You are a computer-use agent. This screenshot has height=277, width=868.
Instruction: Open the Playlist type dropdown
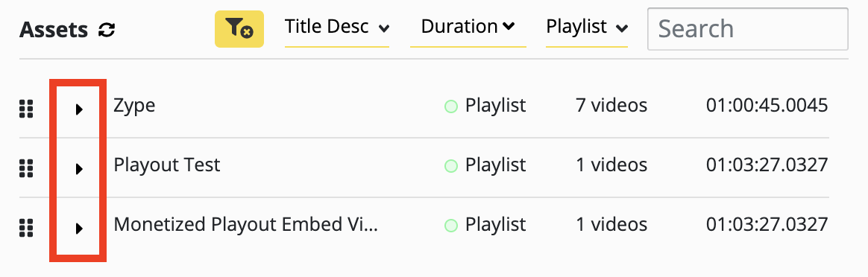point(587,28)
